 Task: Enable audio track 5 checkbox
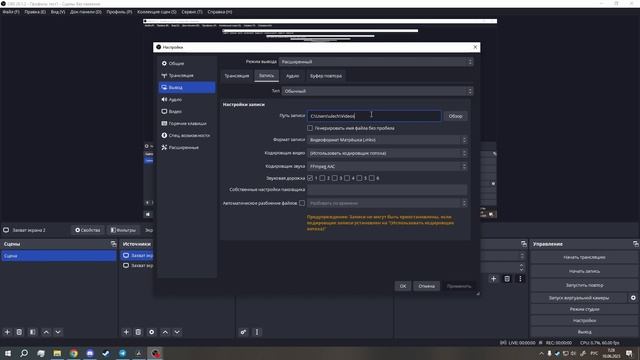[359, 178]
